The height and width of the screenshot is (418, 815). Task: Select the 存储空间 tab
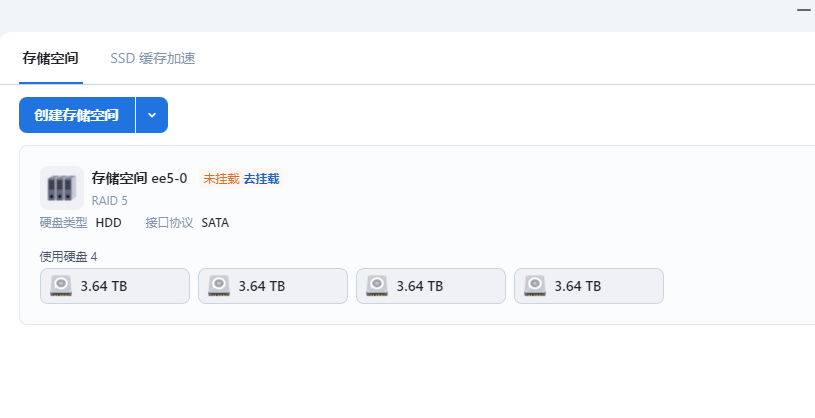coord(50,58)
